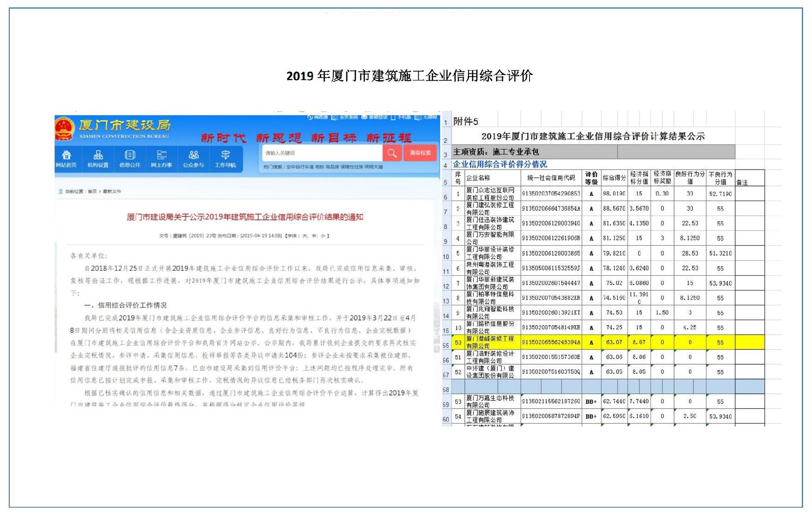812x517 pixels.
Task: Select value 52.7190 in row 6
Action: click(720, 194)
